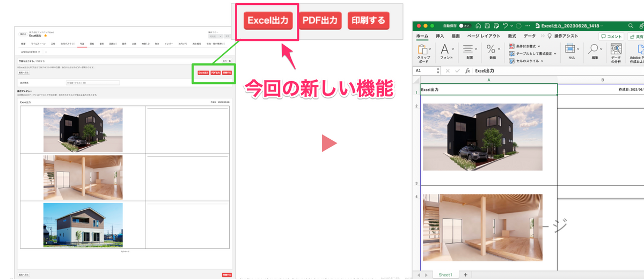The height and width of the screenshot is (279, 644).
Task: Open the 社内タスク tab in ANDPAD page
Action: click(x=68, y=44)
